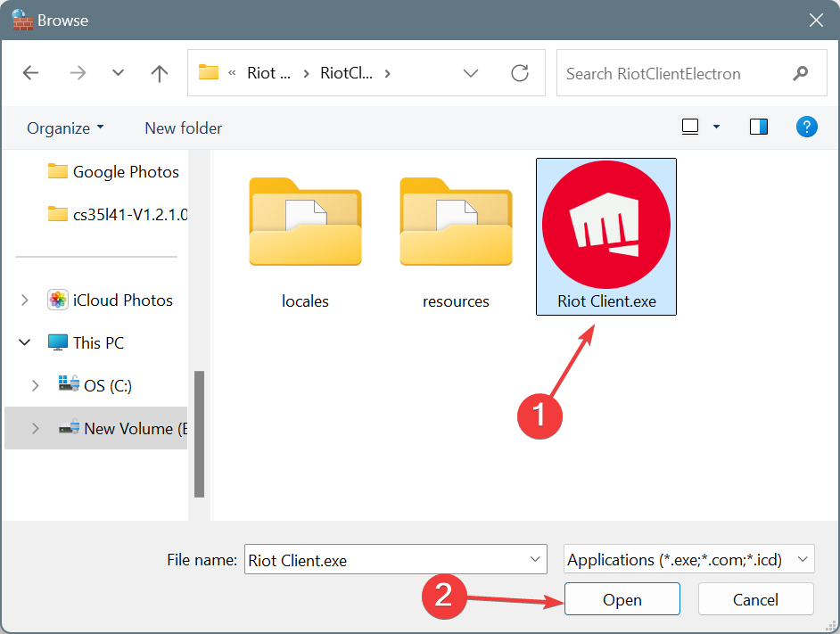Image resolution: width=840 pixels, height=634 pixels.
Task: Click the search magnifier icon
Action: tap(801, 73)
